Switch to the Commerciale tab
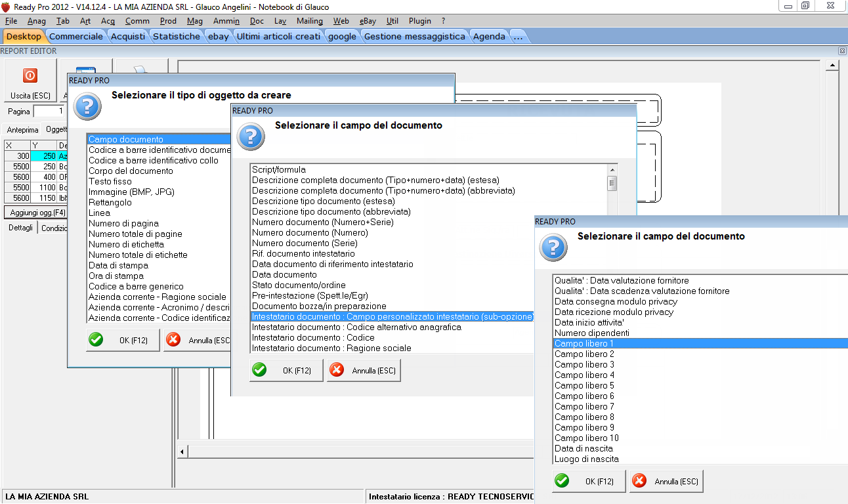Viewport: 848px width, 504px height. pyautogui.click(x=76, y=36)
